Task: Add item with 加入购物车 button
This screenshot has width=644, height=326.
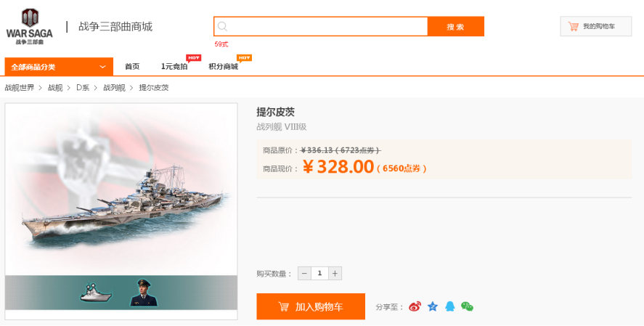Action: [x=311, y=306]
